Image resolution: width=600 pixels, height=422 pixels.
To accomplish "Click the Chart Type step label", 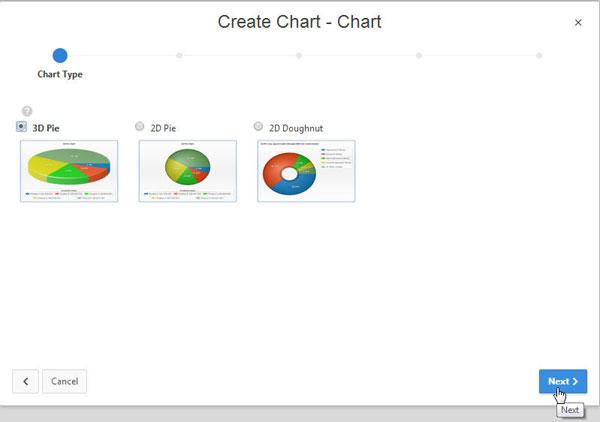I will [60, 74].
